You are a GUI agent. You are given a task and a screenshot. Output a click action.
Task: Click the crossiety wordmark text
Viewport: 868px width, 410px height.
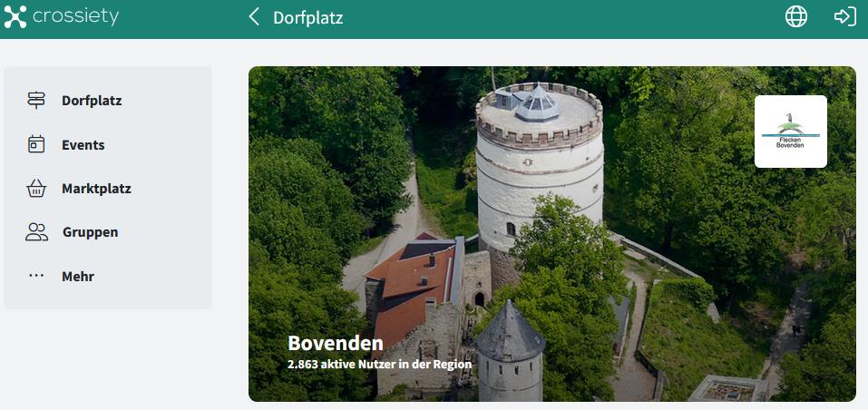pyautogui.click(x=75, y=17)
